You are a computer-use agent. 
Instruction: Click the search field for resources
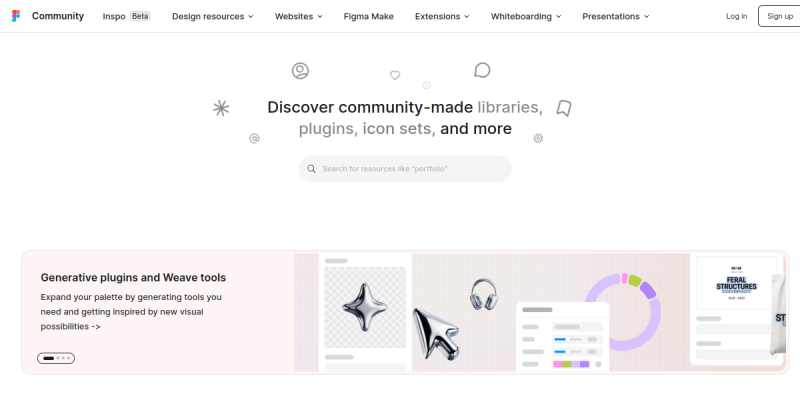pos(405,169)
